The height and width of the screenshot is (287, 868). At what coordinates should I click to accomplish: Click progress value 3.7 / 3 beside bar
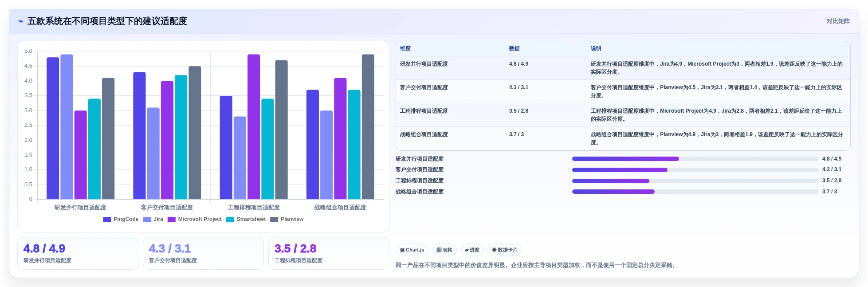click(x=829, y=192)
